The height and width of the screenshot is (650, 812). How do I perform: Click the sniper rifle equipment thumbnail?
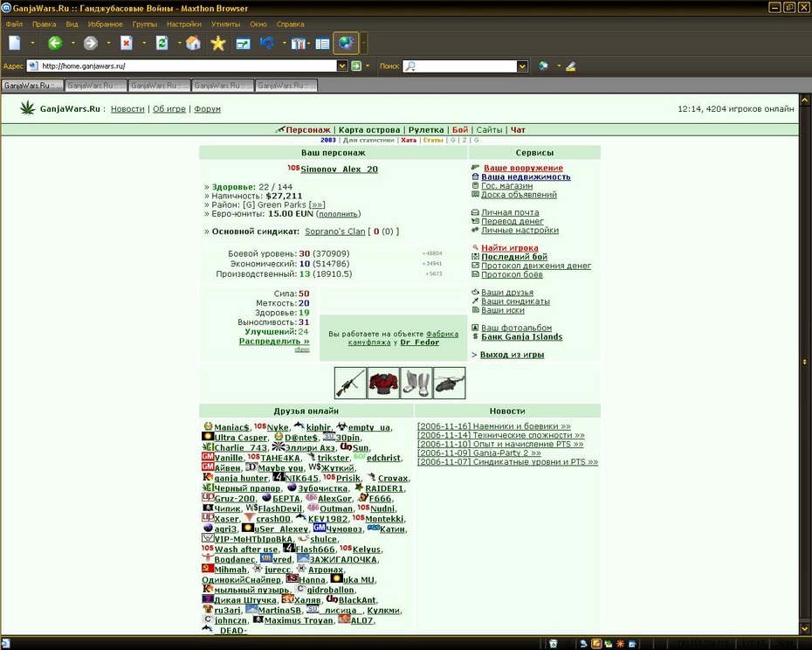[351, 383]
